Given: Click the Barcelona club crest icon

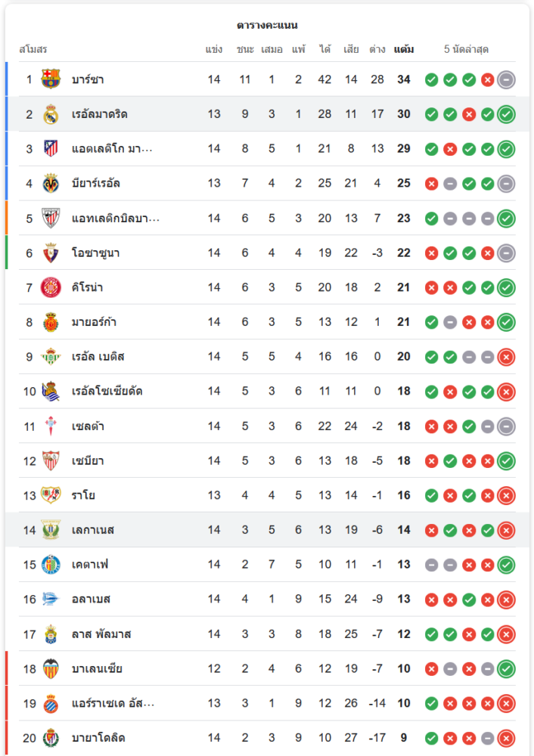Looking at the screenshot, I should click(51, 79).
